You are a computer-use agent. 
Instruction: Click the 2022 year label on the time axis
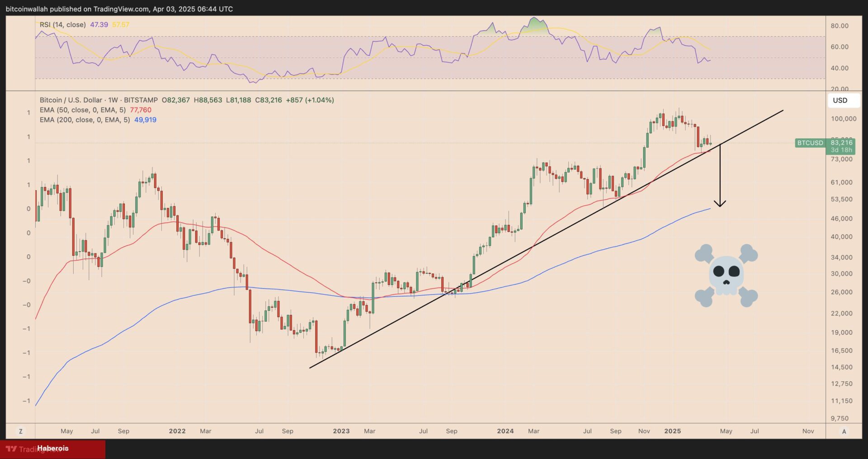click(x=177, y=431)
